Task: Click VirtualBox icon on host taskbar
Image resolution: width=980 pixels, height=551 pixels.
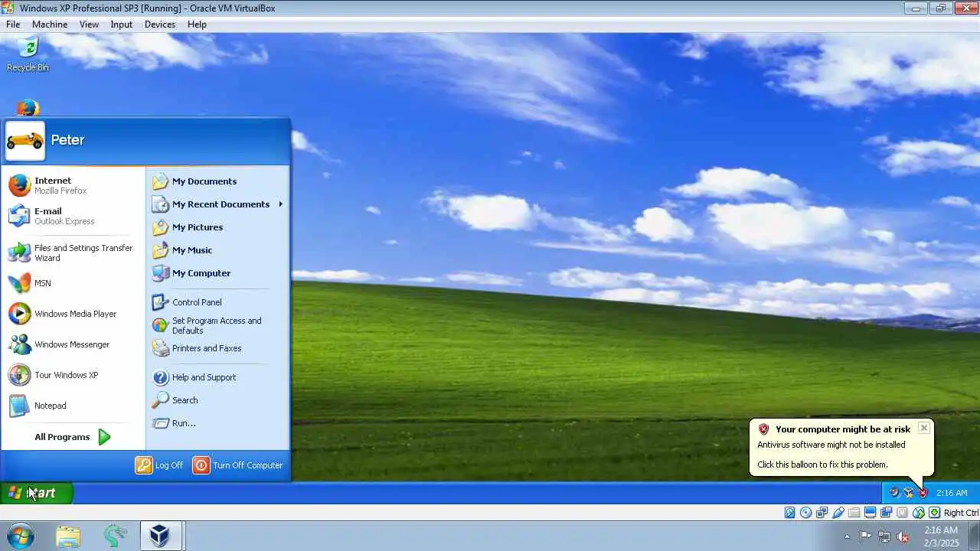Action: [160, 536]
